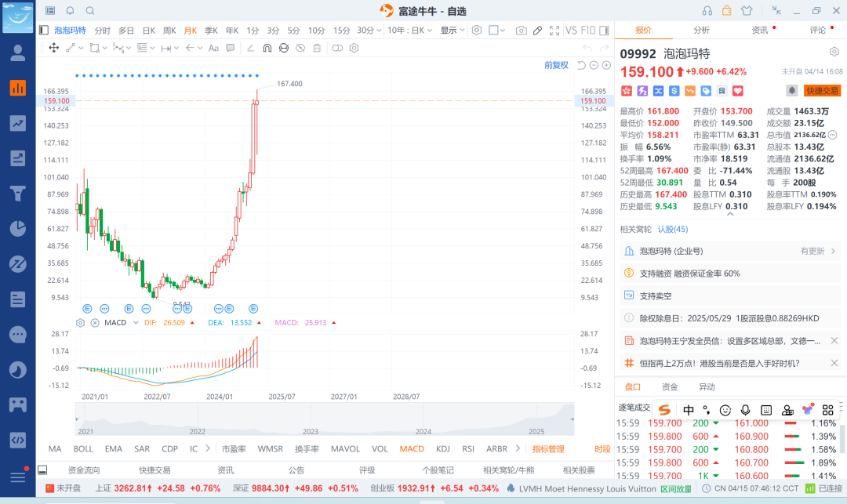847x504 pixels.
Task: Remove MACD indicator with x circle
Action: pos(95,323)
